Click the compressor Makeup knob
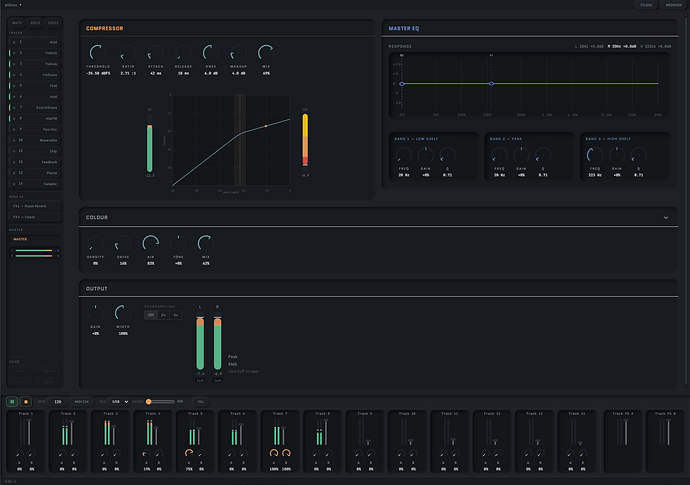The width and height of the screenshot is (690, 485). tap(238, 53)
